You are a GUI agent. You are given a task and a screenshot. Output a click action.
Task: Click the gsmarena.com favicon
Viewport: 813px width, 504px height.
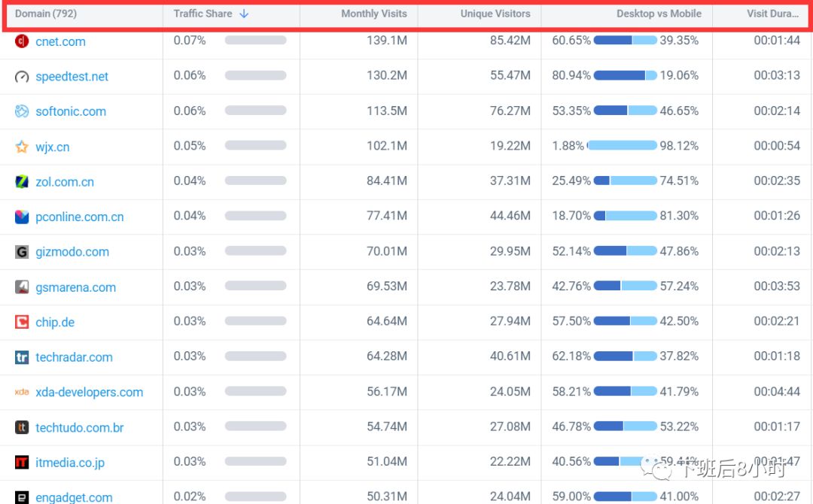(x=22, y=287)
